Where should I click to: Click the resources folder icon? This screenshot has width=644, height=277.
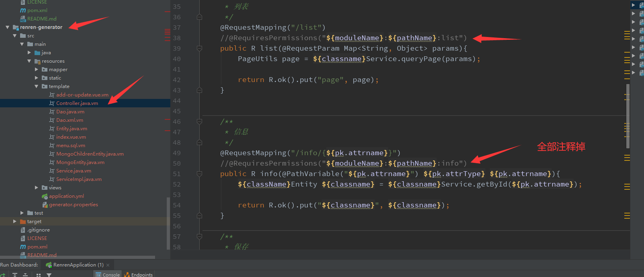tap(37, 61)
